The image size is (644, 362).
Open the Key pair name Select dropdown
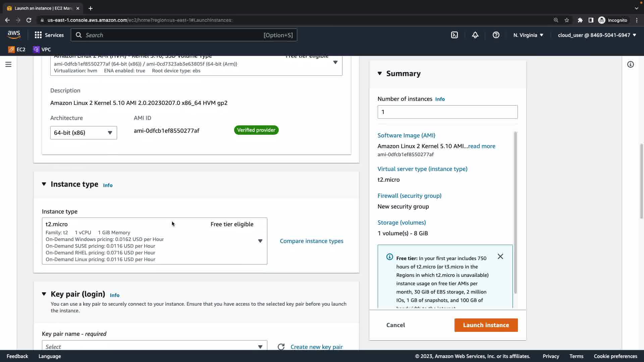tap(154, 346)
